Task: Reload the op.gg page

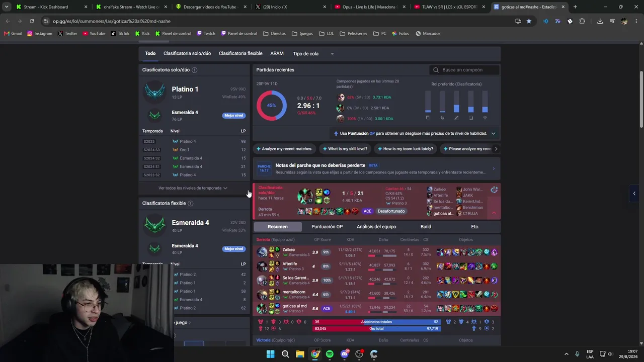Action: click(32, 21)
